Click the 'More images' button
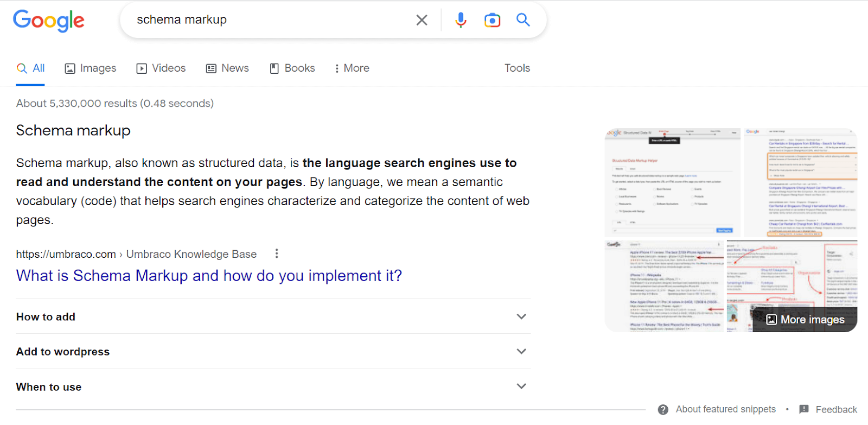Image resolution: width=868 pixels, height=425 pixels. [805, 320]
